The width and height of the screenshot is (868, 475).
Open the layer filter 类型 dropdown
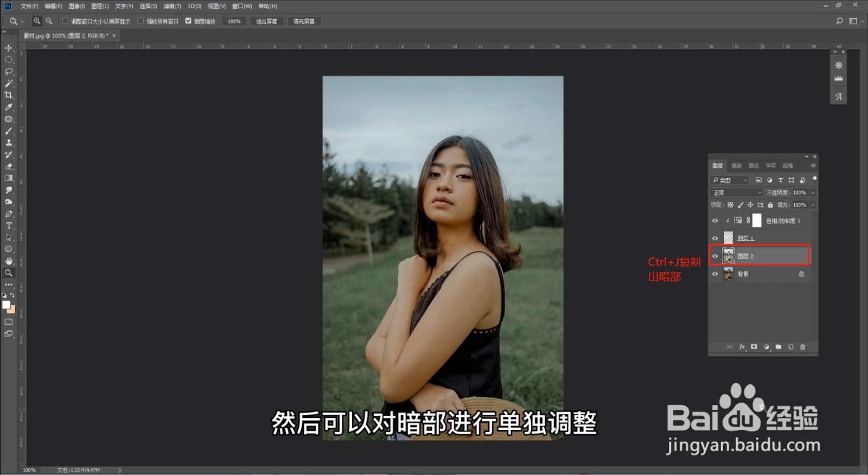click(730, 180)
